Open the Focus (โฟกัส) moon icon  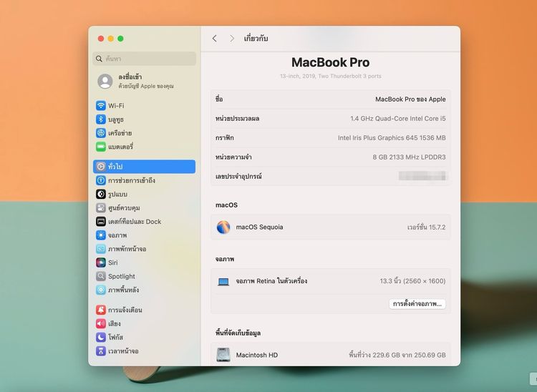point(101,337)
